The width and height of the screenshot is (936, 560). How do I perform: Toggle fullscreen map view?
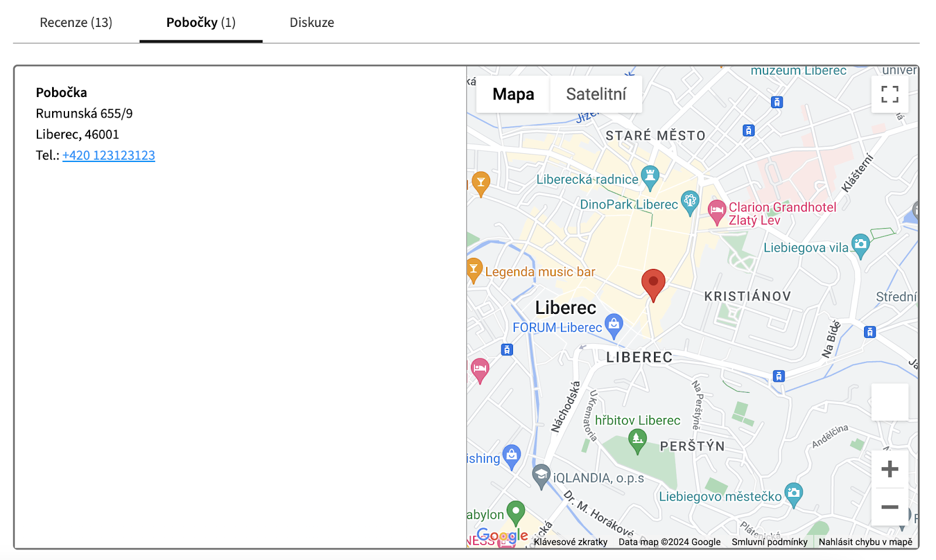click(x=890, y=94)
